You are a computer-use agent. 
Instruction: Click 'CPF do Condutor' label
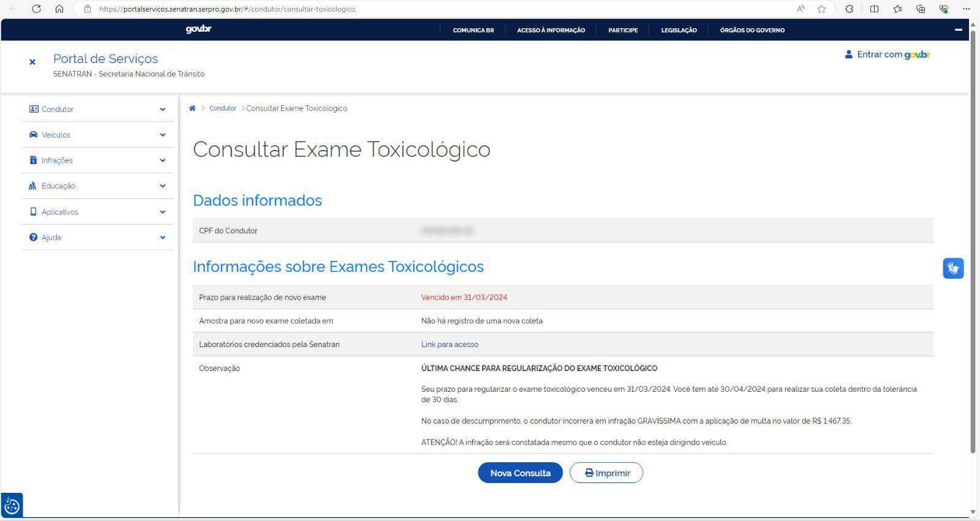(x=228, y=231)
